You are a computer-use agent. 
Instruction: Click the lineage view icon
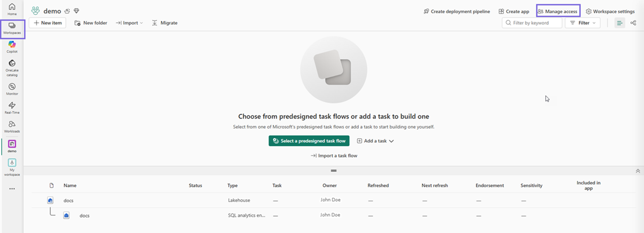point(633,23)
